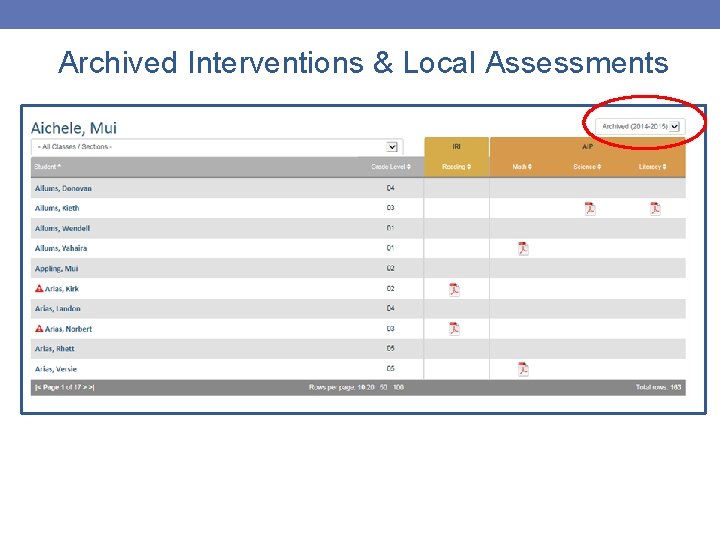
Task: Open Literacy PDF for Allums, Kieth
Action: coord(655,208)
